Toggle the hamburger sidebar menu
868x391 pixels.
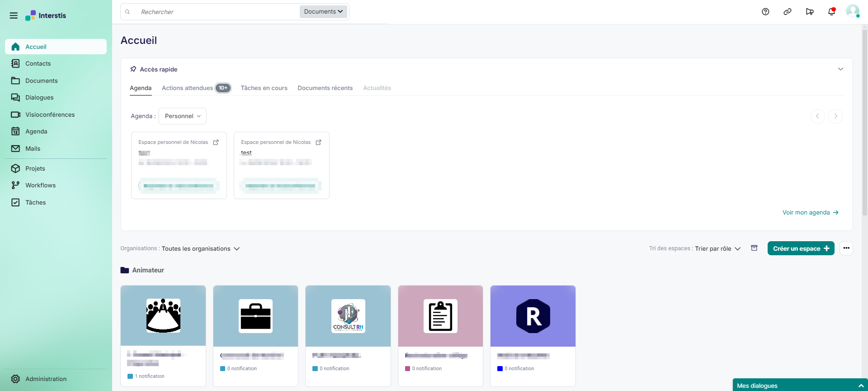point(14,15)
